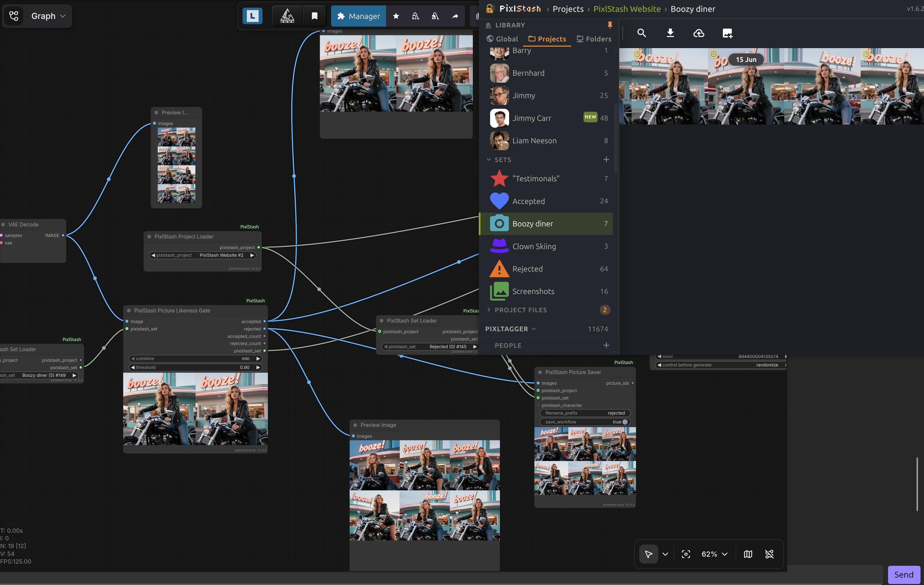The width and height of the screenshot is (924, 585).
Task: Toggle save_workflow switch in Picture Saver node
Action: [625, 422]
